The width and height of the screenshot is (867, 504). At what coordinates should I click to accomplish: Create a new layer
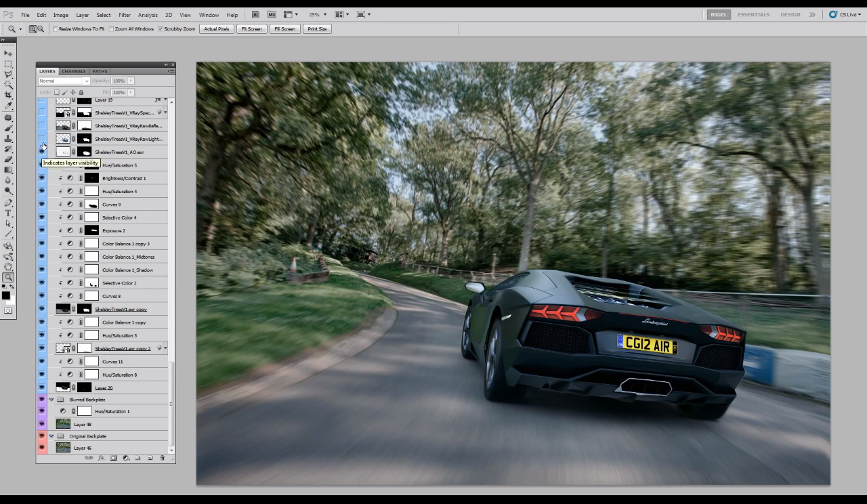pyautogui.click(x=150, y=458)
